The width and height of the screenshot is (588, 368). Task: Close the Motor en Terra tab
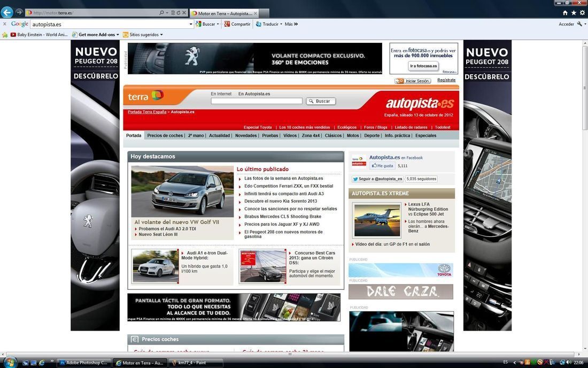click(256, 13)
